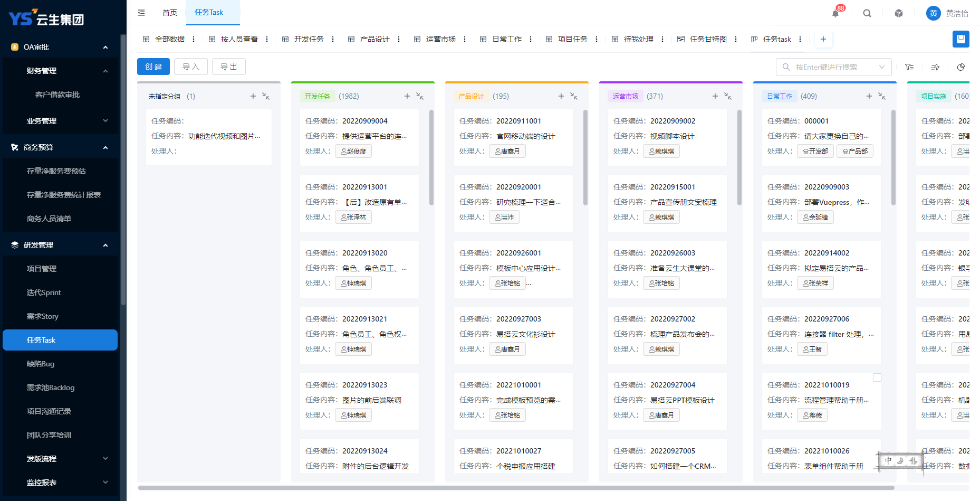Viewport: 980px width, 501px height.
Task: Click the kanban horizontal scrollbar at the bottom
Action: (516, 488)
